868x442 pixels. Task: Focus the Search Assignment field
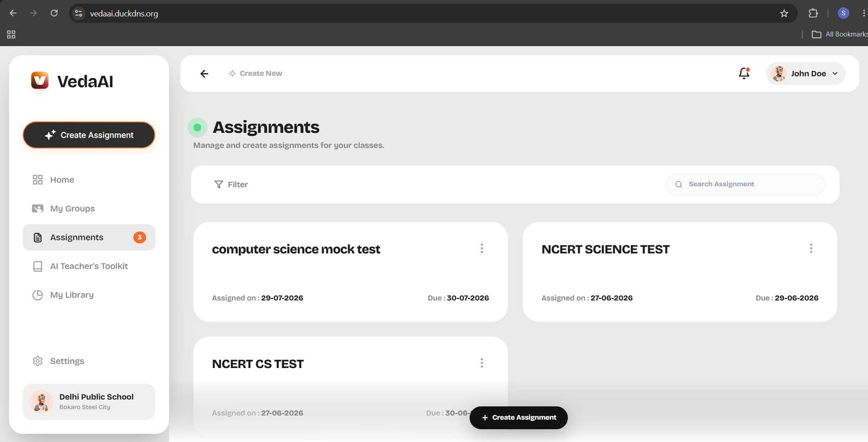coord(745,184)
